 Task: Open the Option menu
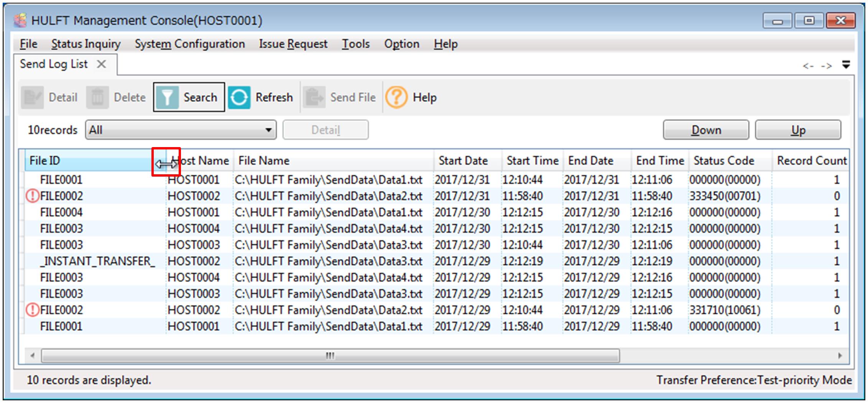[x=402, y=44]
